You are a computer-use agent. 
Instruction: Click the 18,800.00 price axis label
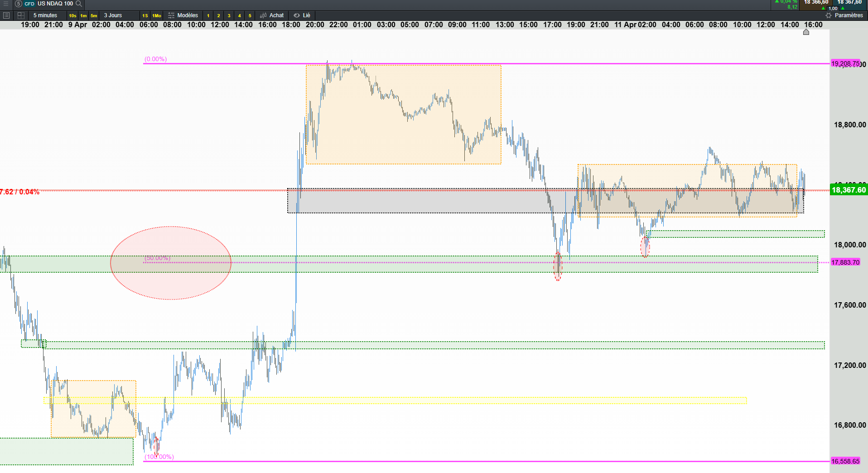(x=850, y=125)
